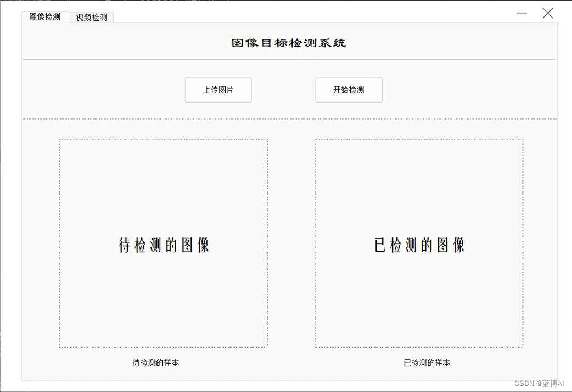The height and width of the screenshot is (392, 572).
Task: Select the 待检测的图像 preview area
Action: [164, 243]
